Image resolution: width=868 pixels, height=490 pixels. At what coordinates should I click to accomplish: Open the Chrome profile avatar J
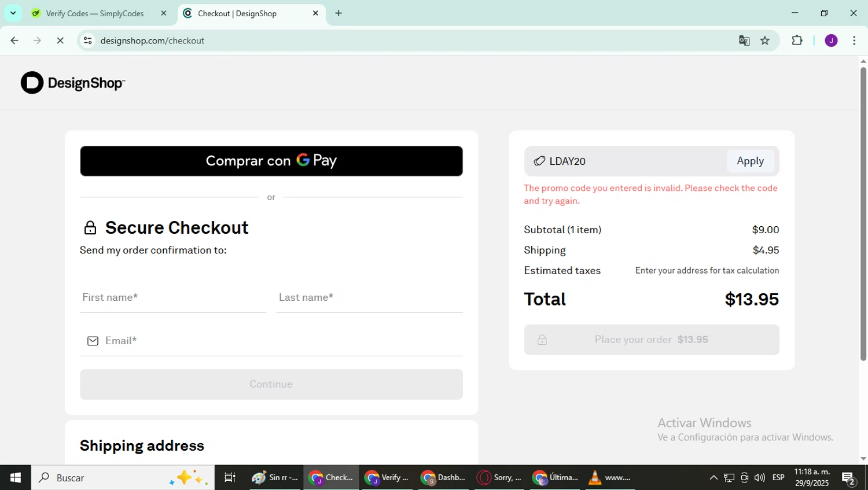coord(831,40)
